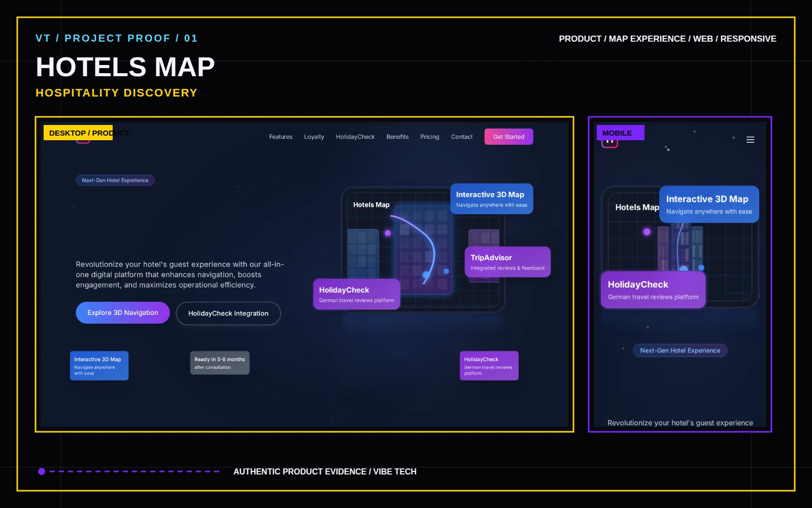Open the TripAdvisor integrated reviews card
Screen dimensions: 812x508
(507, 262)
